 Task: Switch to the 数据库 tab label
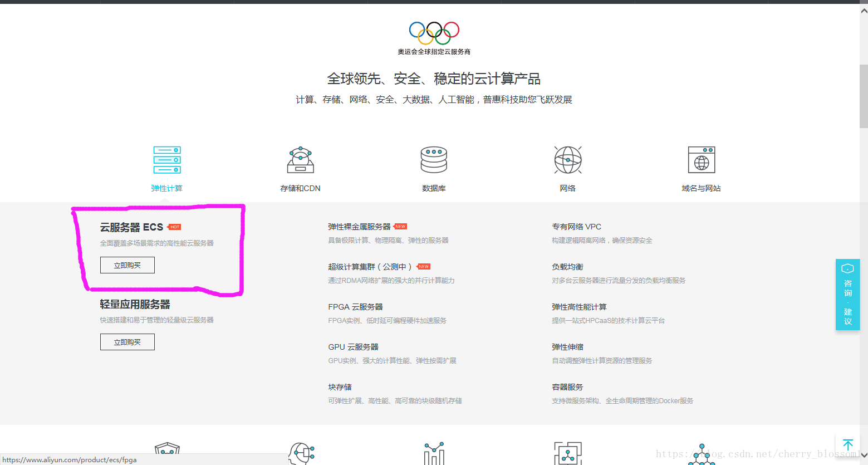[434, 188]
